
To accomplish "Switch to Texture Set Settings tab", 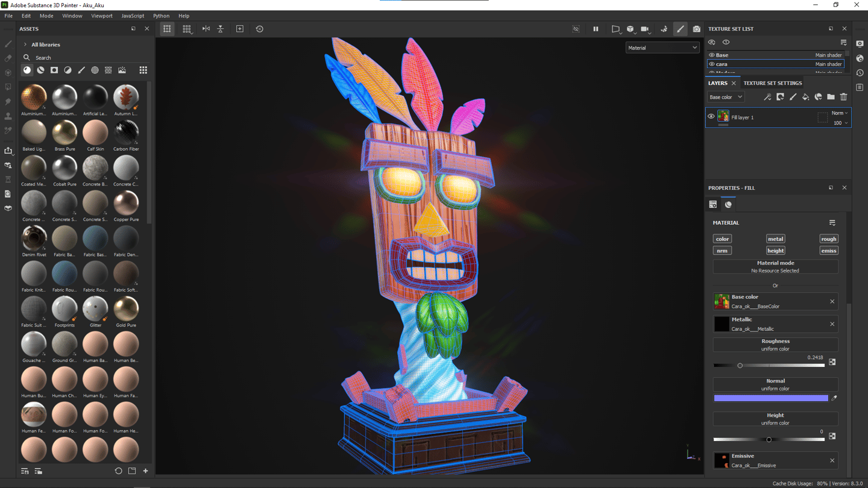I will pyautogui.click(x=773, y=83).
